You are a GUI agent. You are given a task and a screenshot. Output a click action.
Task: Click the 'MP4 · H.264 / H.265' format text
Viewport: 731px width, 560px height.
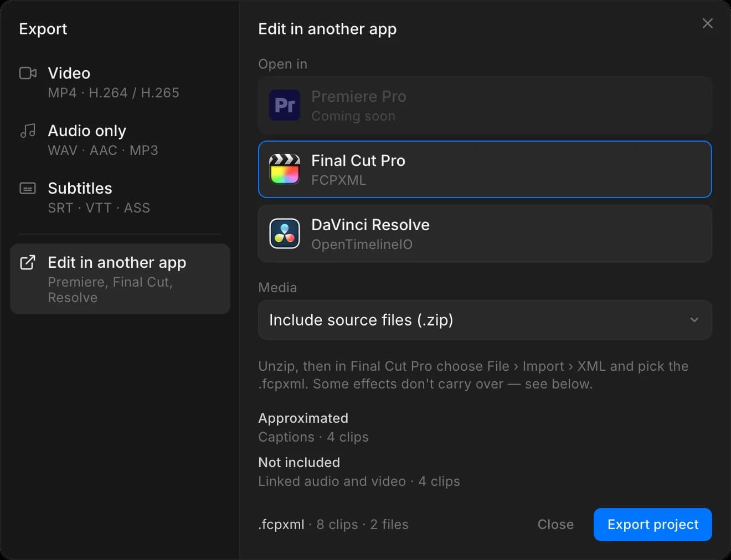(x=114, y=93)
